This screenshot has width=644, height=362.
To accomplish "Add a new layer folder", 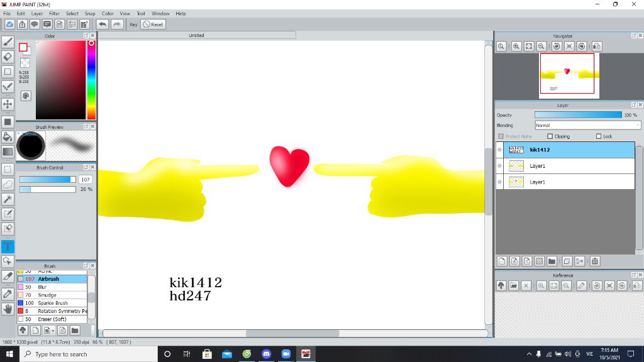I will [x=552, y=261].
